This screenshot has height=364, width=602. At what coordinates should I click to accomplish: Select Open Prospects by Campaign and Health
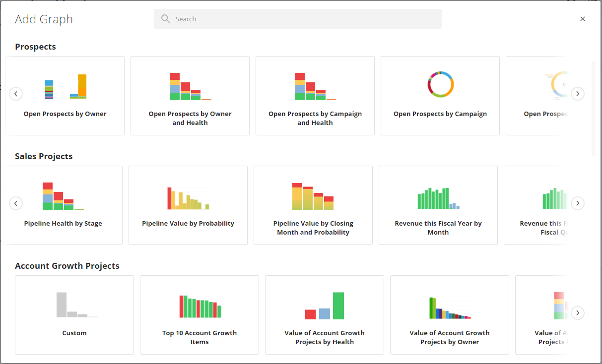tap(315, 95)
